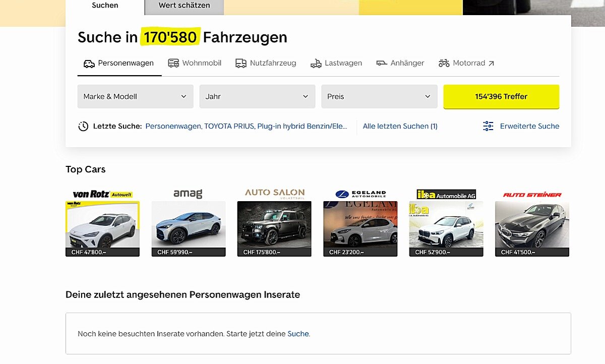Image resolution: width=605 pixels, height=364 pixels.
Task: Click the Wohnmobil camper icon
Action: tap(173, 64)
